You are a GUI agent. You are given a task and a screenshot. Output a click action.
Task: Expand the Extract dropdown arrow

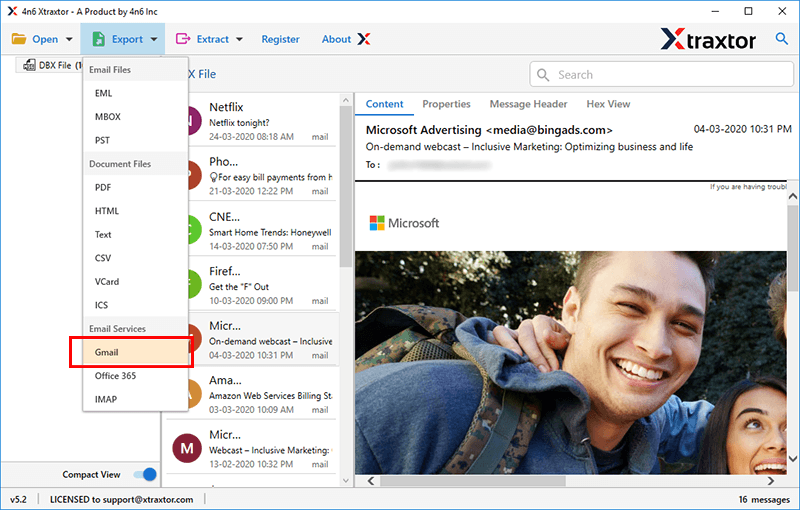tap(239, 39)
